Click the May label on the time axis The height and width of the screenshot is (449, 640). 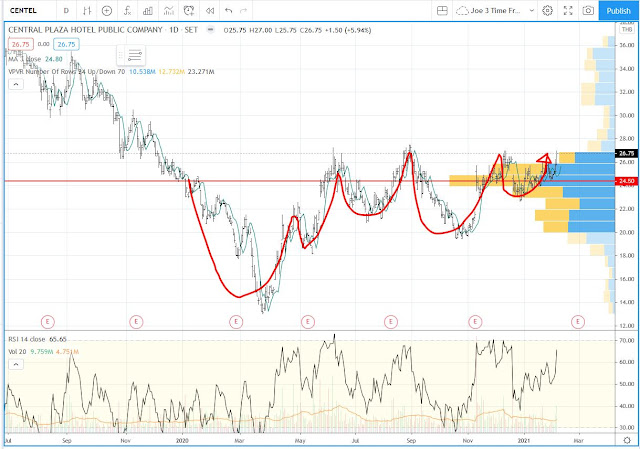[x=300, y=440]
